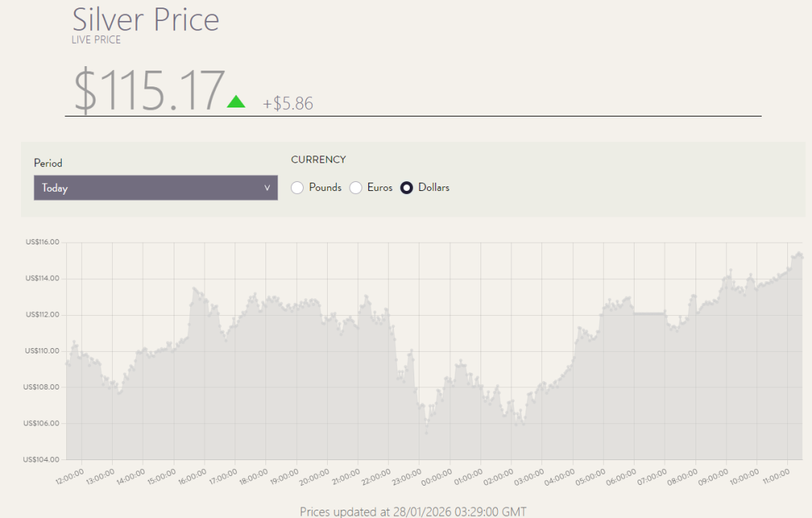Select the Pounds currency radio button
Screen dimensions: 812x518
(297, 188)
